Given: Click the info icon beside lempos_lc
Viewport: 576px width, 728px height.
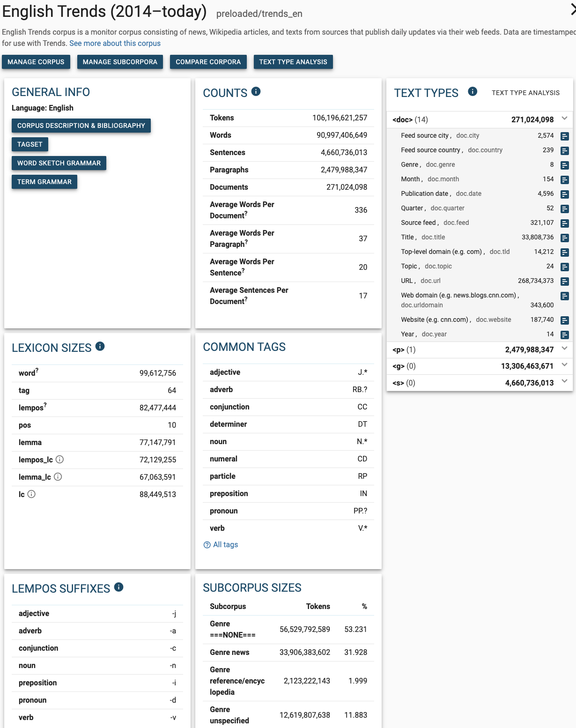Looking at the screenshot, I should point(59,460).
